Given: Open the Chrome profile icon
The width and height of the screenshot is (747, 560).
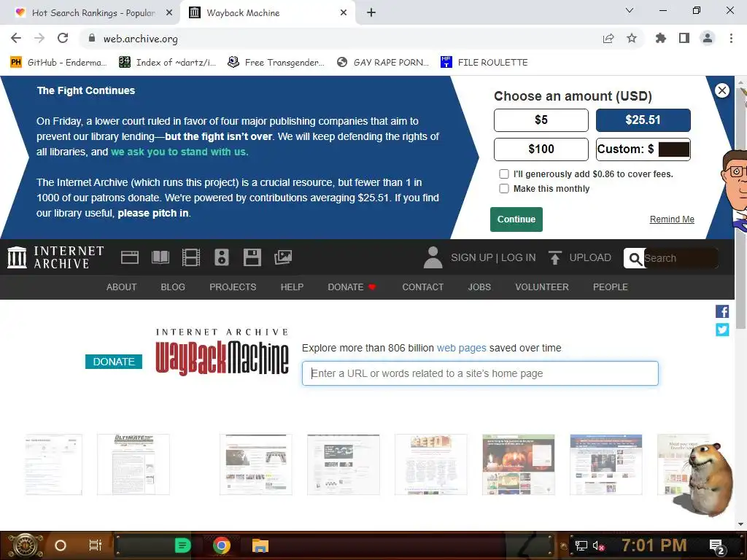Looking at the screenshot, I should point(708,38).
